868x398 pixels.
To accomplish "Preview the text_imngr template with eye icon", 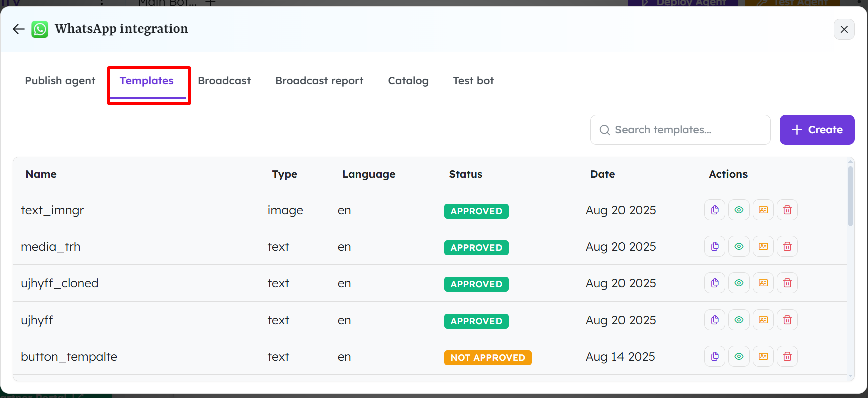I will coord(739,210).
